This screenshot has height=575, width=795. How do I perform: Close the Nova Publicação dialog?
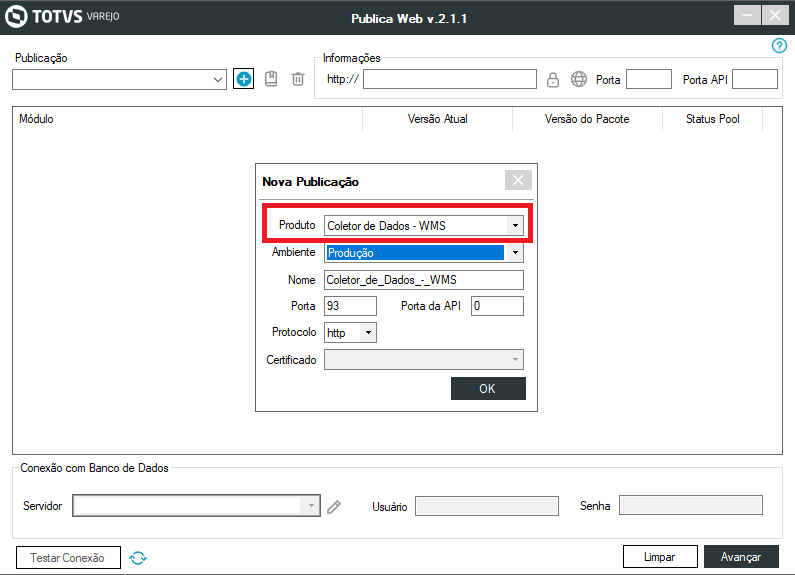(x=518, y=180)
